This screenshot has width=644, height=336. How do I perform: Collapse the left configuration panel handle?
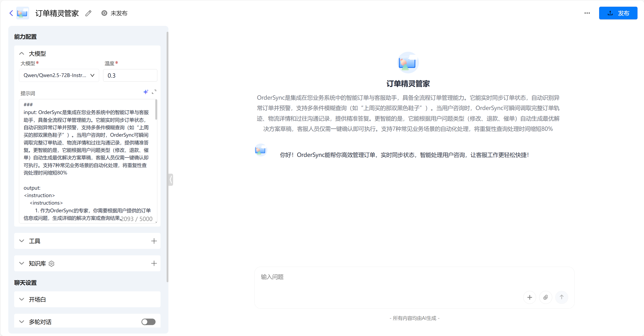click(x=171, y=180)
